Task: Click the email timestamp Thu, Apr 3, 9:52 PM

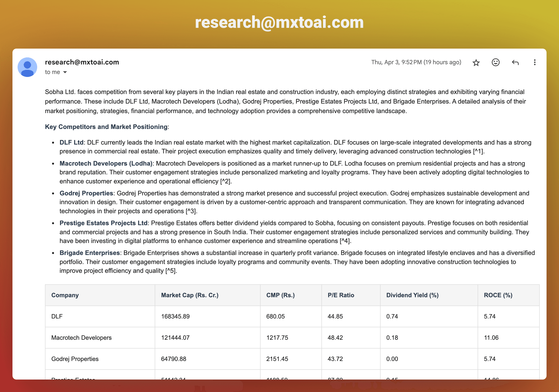Action: tap(416, 62)
